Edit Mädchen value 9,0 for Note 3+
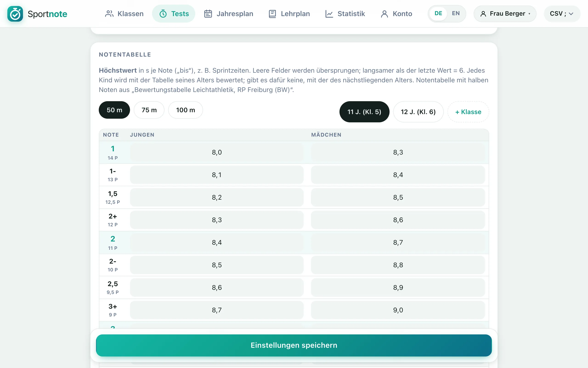The height and width of the screenshot is (368, 588). (x=398, y=310)
